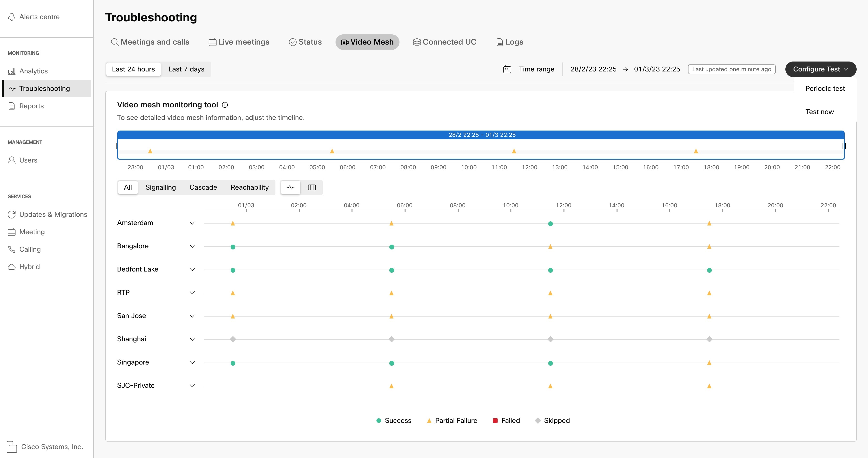Click the info icon beside monitoring tool title
868x458 pixels.
(x=225, y=105)
